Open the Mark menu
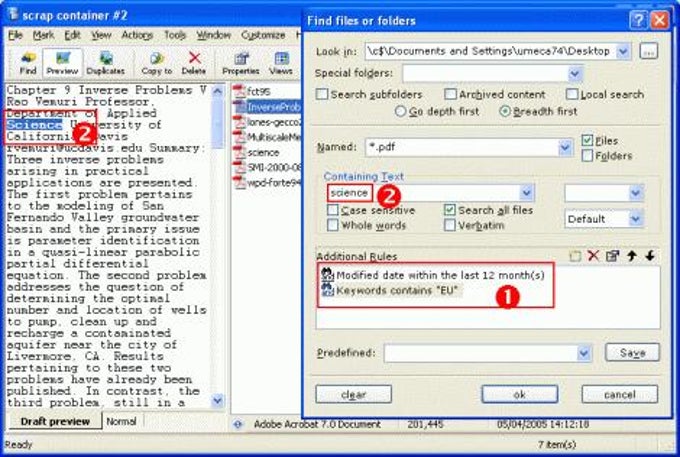The image size is (680, 457). [x=43, y=35]
